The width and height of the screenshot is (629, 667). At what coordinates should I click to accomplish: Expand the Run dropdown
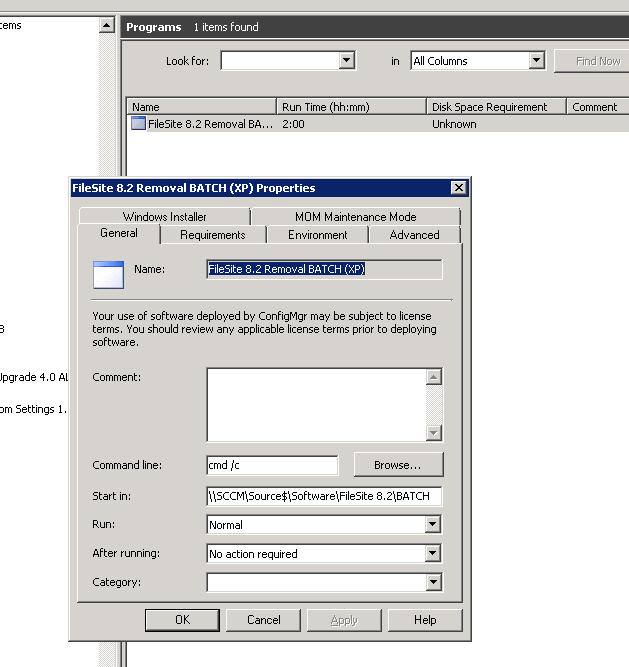432,525
